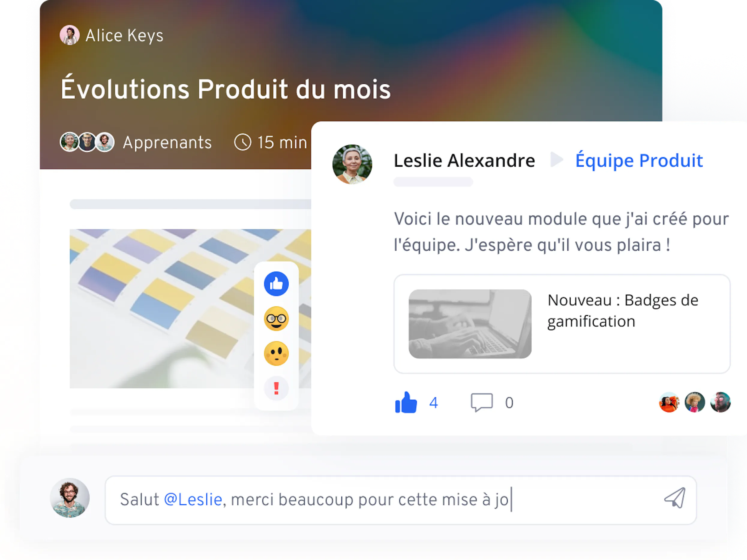This screenshot has width=747, height=560.
Task: Click the blue thumbs-up reaction button
Action: 276,284
